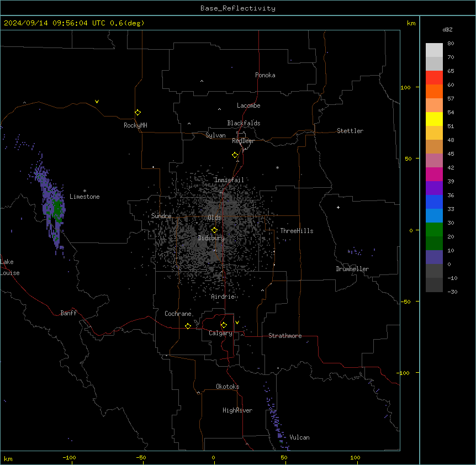
Task: Click the Lacombe city label
Action: pos(248,105)
